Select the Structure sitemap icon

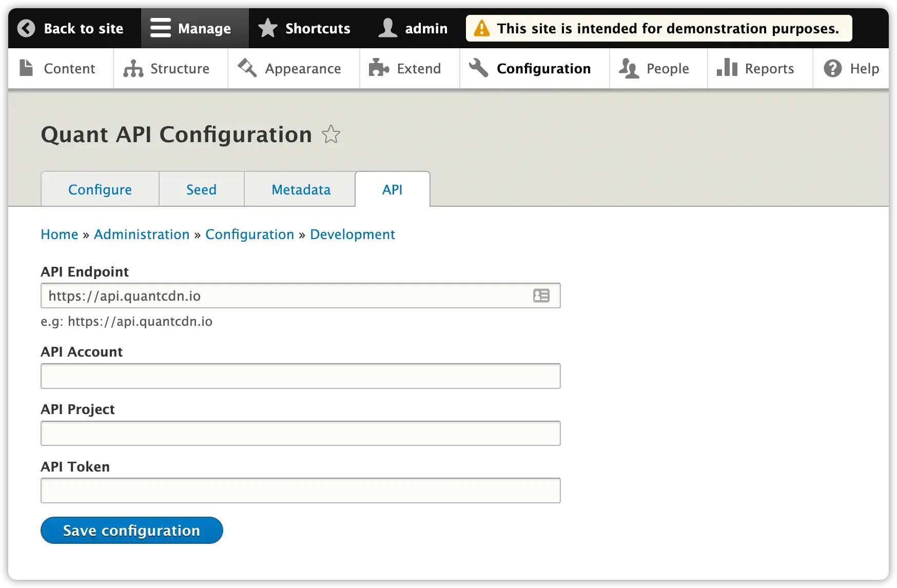click(132, 68)
